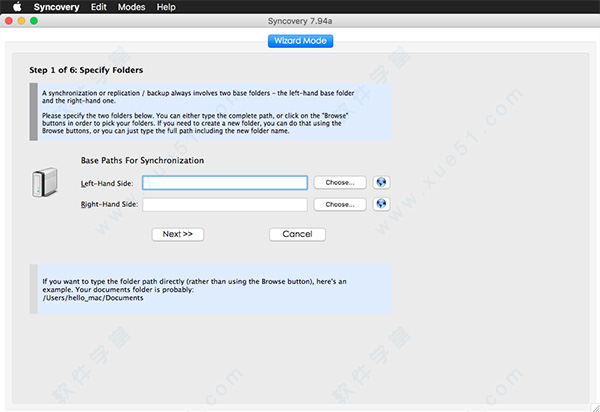
Task: Click the globe icon for Left-Hand Side
Action: 380,183
